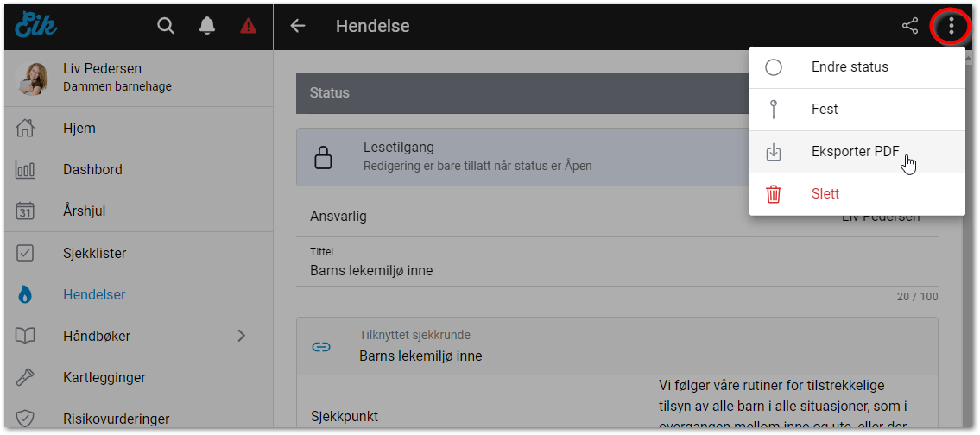Open Kartlegginger in sidebar
This screenshot has height=435, width=980.
(104, 378)
